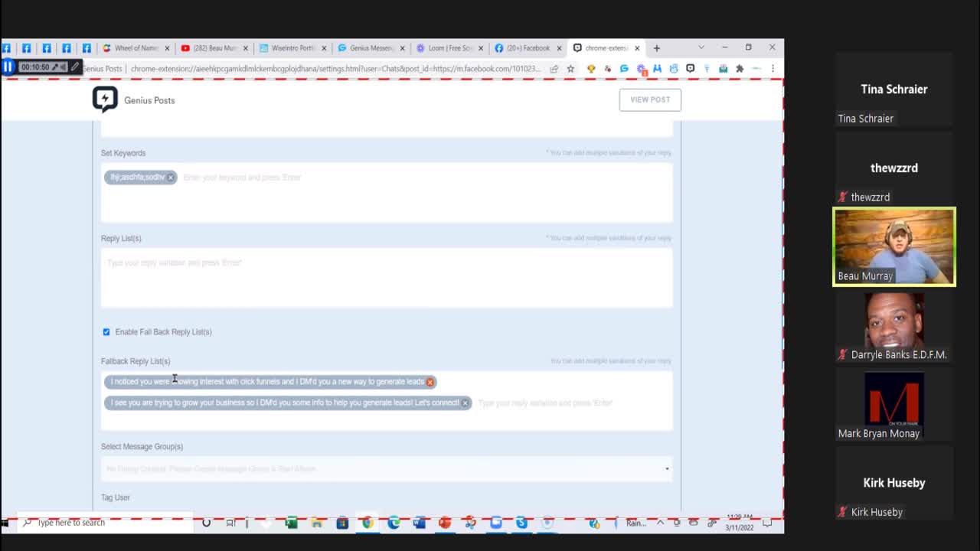
Task: Show hidden system tray icons
Action: click(x=661, y=523)
